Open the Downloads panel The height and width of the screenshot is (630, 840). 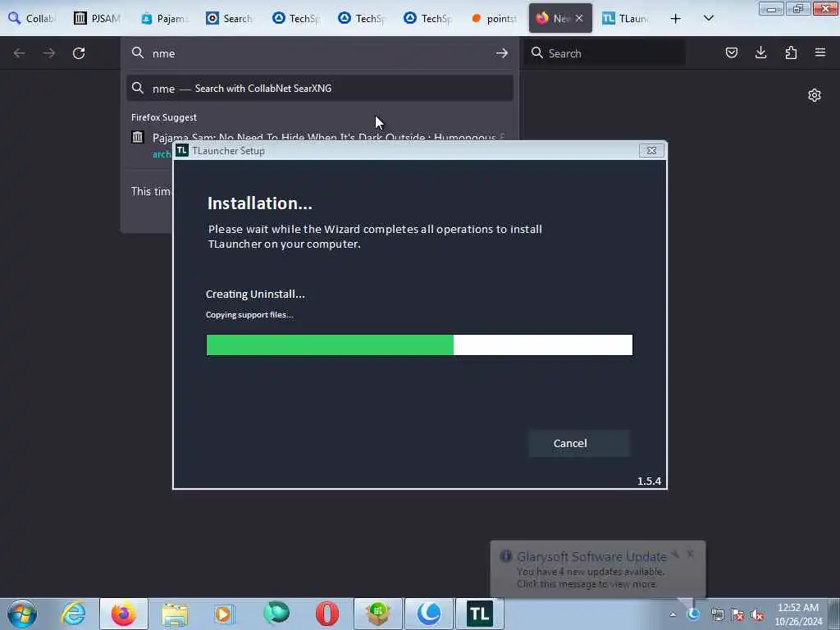pyautogui.click(x=760, y=52)
